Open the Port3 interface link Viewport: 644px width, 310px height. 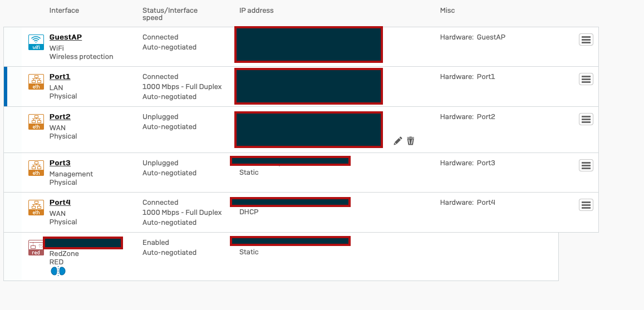60,163
